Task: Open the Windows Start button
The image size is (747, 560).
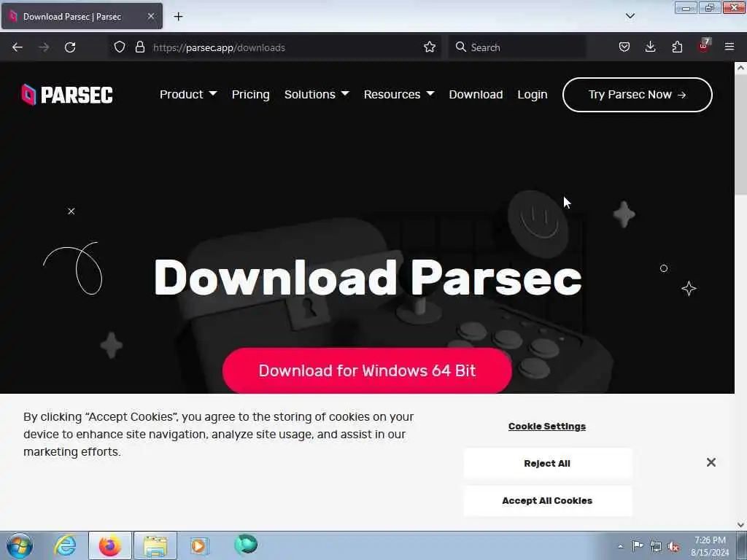Action: click(20, 545)
